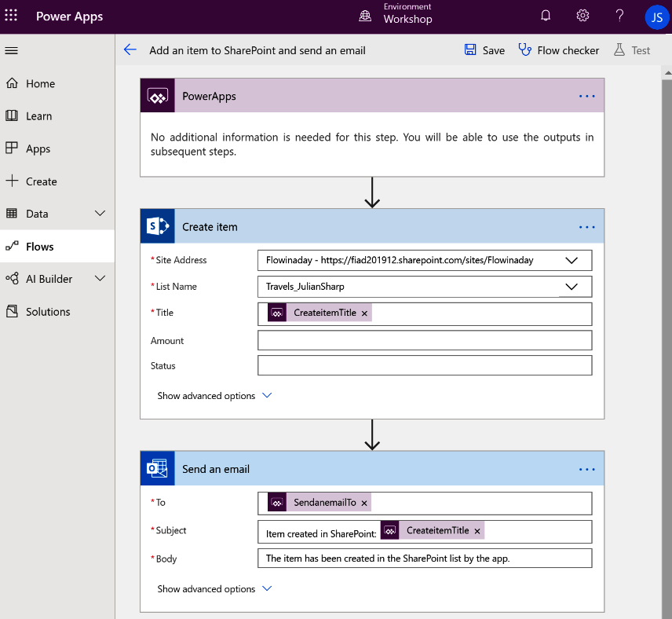This screenshot has width=672, height=619.
Task: Click the Save disk icon
Action: pos(470,49)
